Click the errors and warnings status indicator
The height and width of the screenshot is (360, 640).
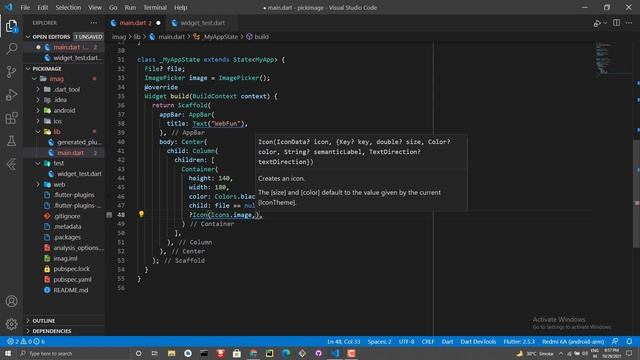point(25,341)
